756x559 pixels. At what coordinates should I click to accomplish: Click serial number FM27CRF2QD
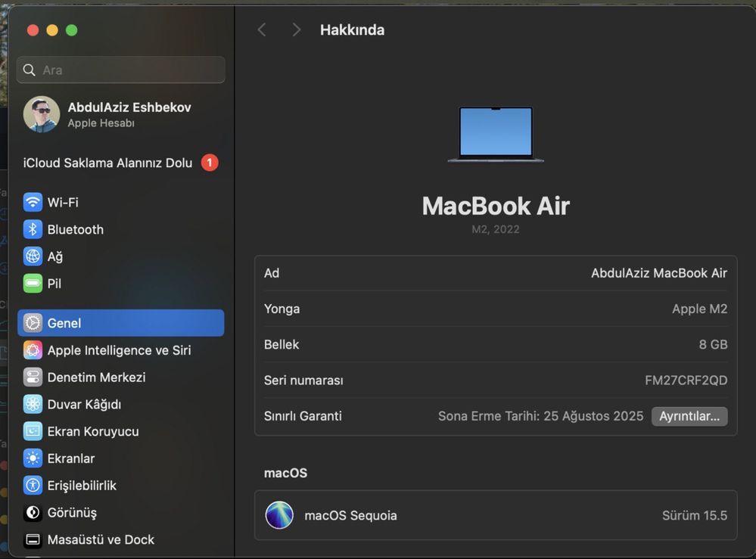tap(686, 380)
